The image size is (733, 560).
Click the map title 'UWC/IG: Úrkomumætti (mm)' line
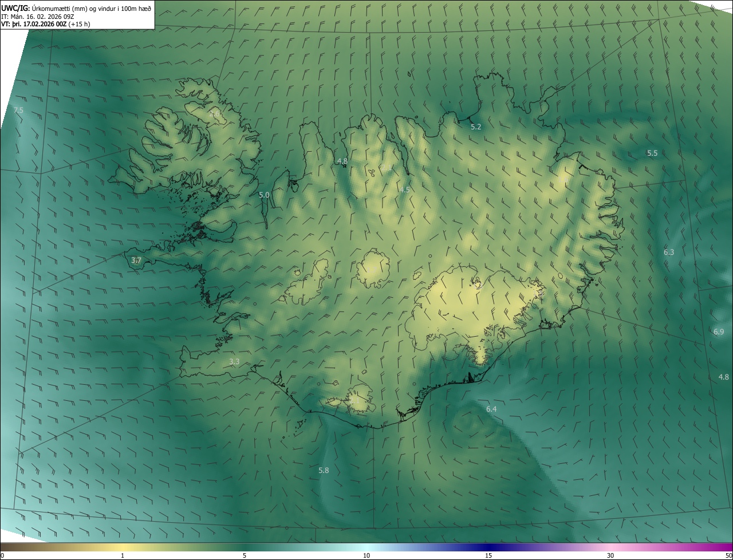pos(76,8)
